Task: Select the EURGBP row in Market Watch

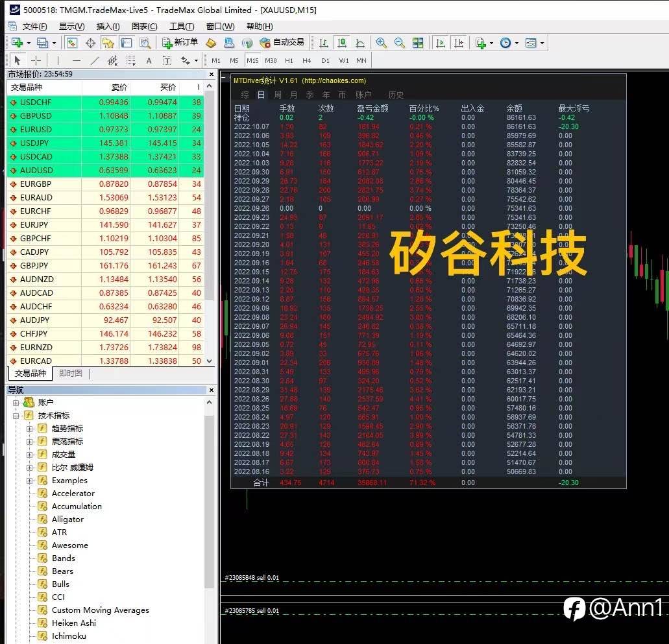Action: (105, 184)
